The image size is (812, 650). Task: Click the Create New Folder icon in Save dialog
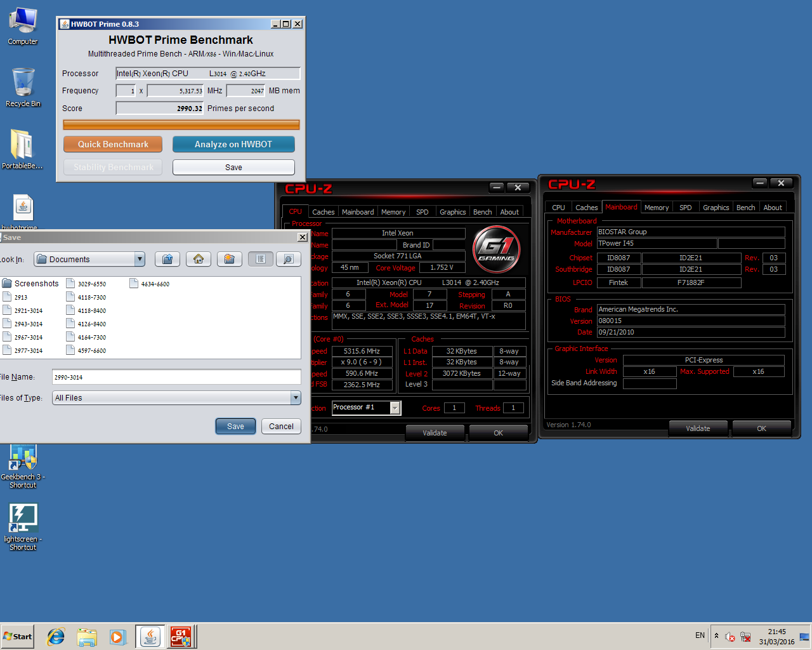[230, 259]
